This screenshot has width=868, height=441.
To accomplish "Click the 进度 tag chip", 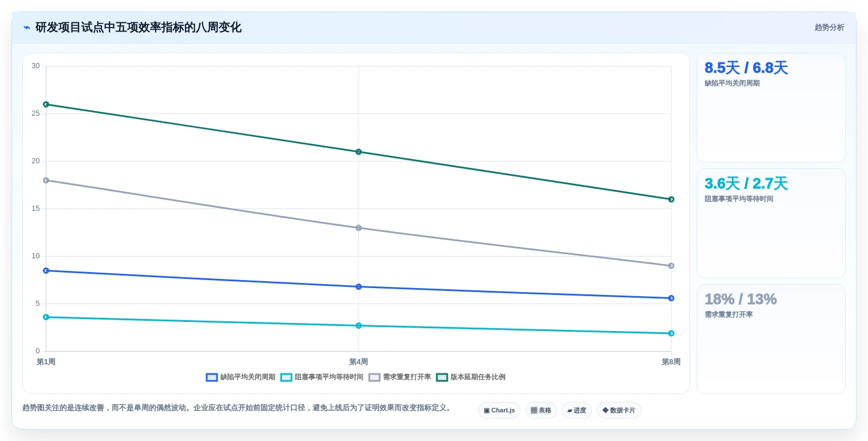I will pos(577,410).
